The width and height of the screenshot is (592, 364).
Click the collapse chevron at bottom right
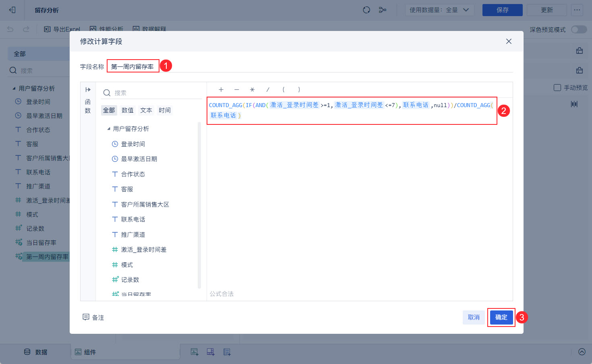point(582,352)
